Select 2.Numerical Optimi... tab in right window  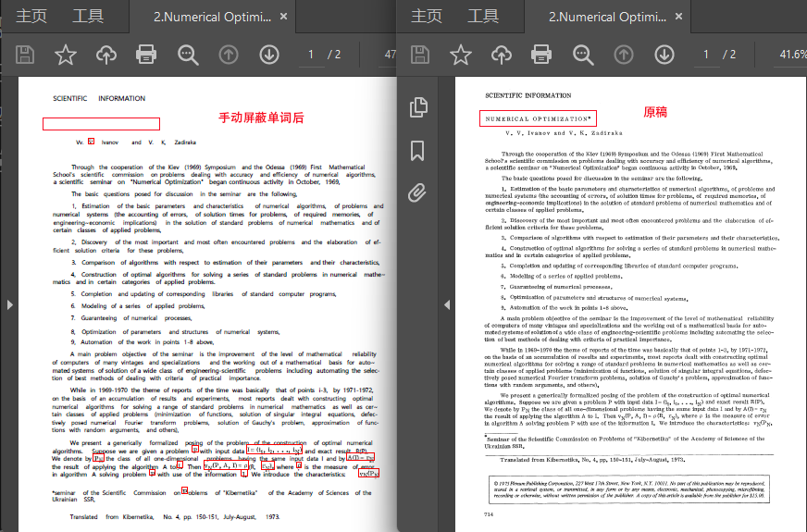[607, 17]
